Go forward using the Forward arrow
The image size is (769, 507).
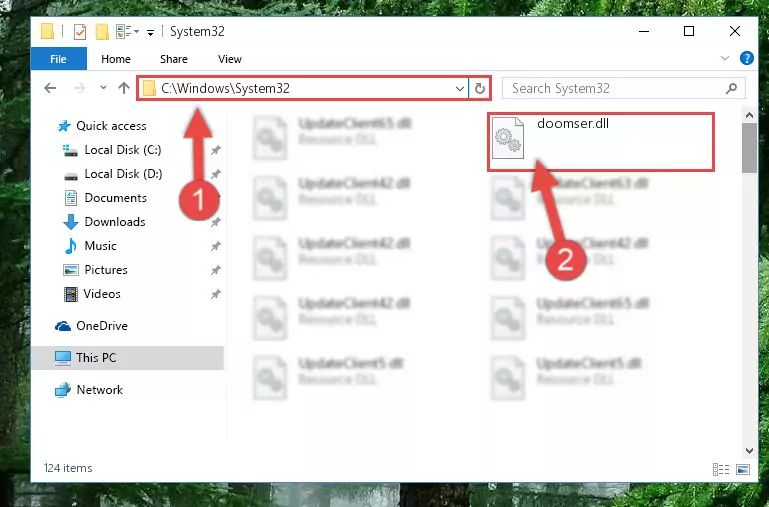coord(79,88)
